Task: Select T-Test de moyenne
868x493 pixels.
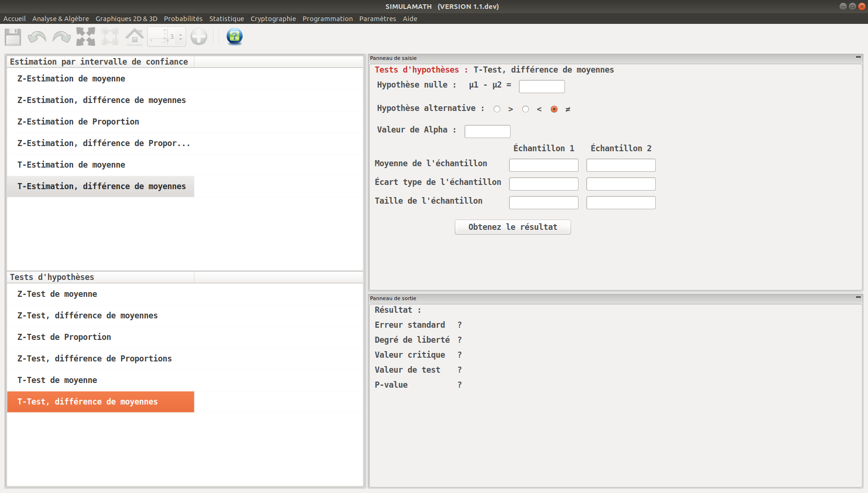Action: [101, 380]
